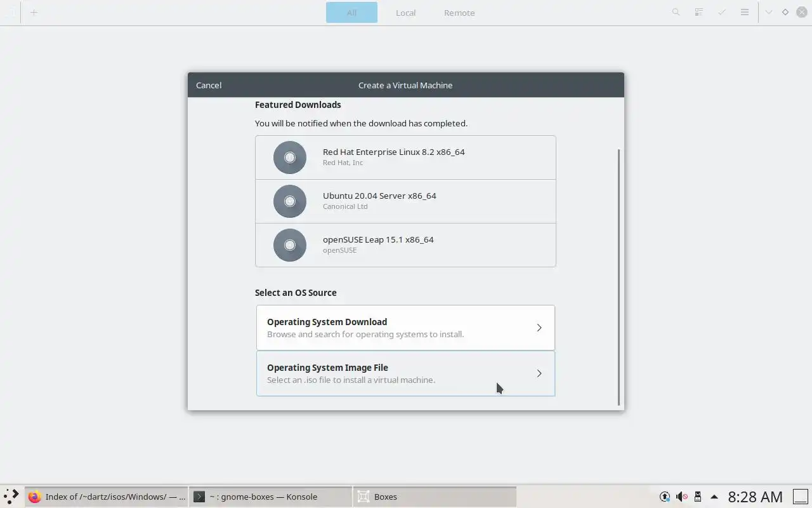Click the 'Canonical Ltd' vendor text
This screenshot has width=812, height=508.
tap(345, 206)
